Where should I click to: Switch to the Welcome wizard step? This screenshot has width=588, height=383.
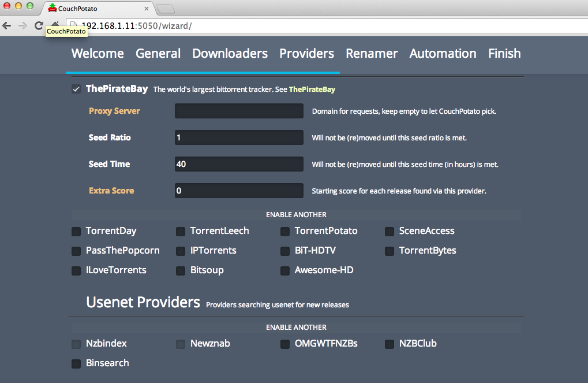click(98, 53)
